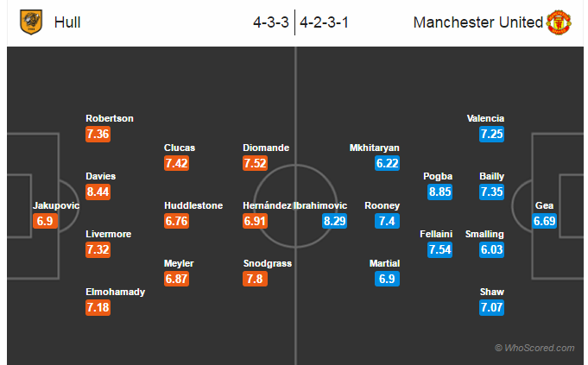Click player name Elmohamady
The height and width of the screenshot is (365, 588).
pos(115,292)
